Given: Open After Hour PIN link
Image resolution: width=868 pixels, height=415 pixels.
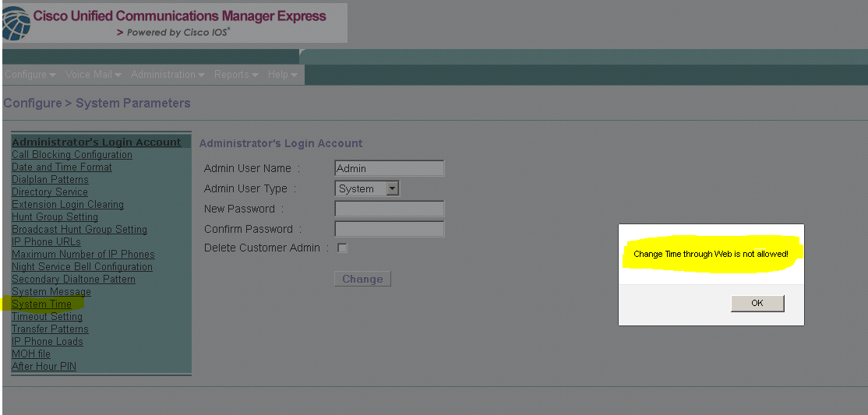Looking at the screenshot, I should (x=44, y=366).
